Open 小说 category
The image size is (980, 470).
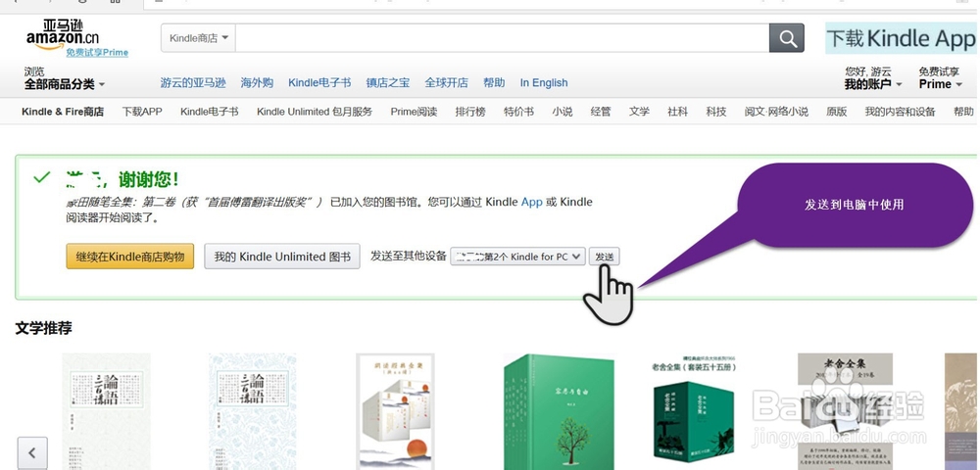(563, 112)
